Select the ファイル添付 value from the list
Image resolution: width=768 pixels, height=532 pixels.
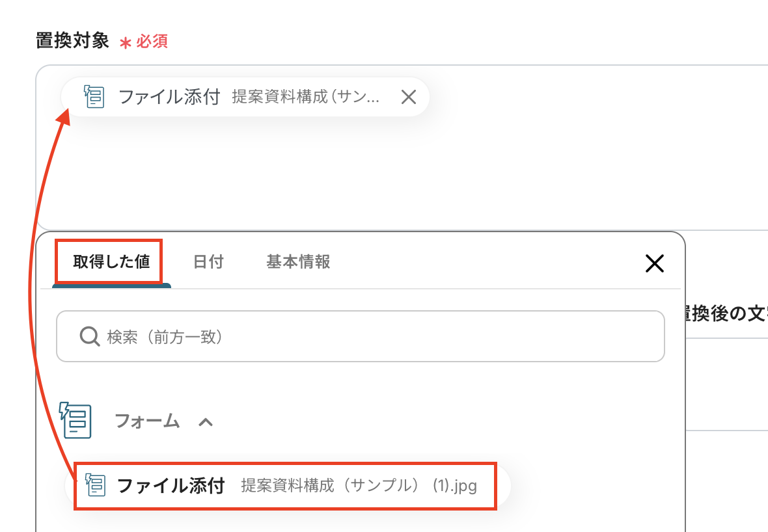171,486
